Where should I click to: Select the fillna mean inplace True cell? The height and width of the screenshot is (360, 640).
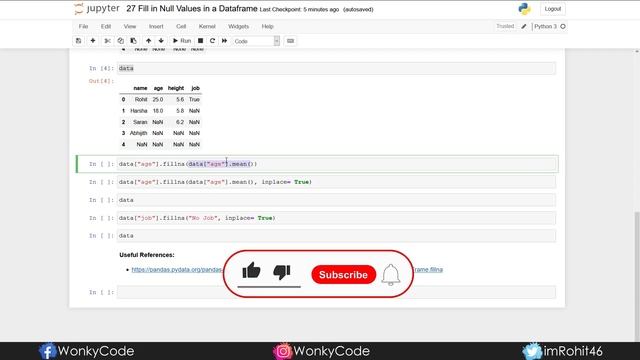point(336,182)
